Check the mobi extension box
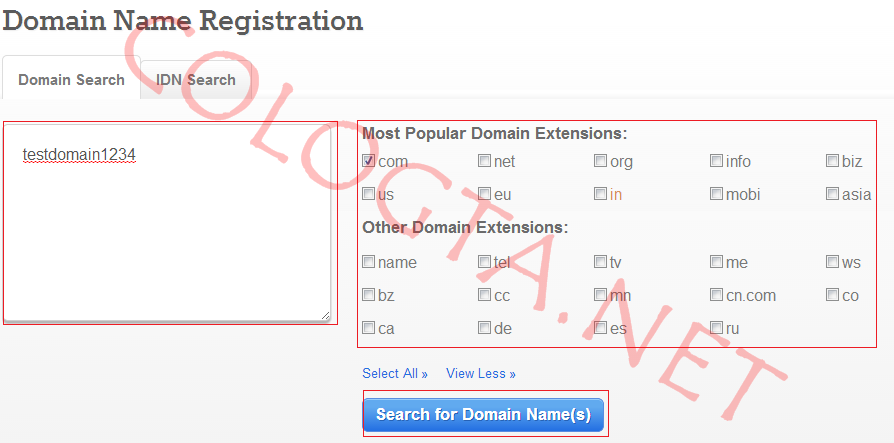The width and height of the screenshot is (894, 443). tap(716, 194)
